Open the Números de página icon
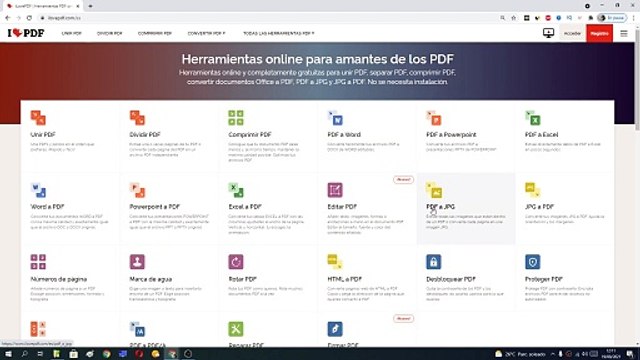Image resolution: width=640 pixels, height=360 pixels. 38,262
